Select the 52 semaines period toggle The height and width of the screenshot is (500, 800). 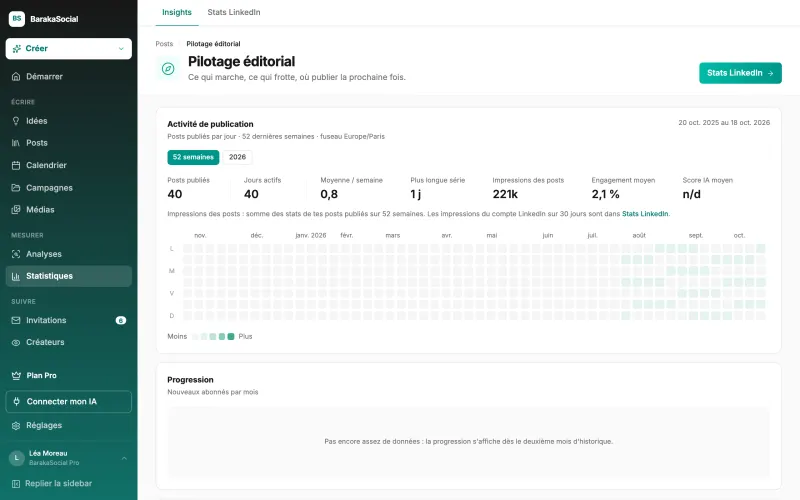[193, 157]
